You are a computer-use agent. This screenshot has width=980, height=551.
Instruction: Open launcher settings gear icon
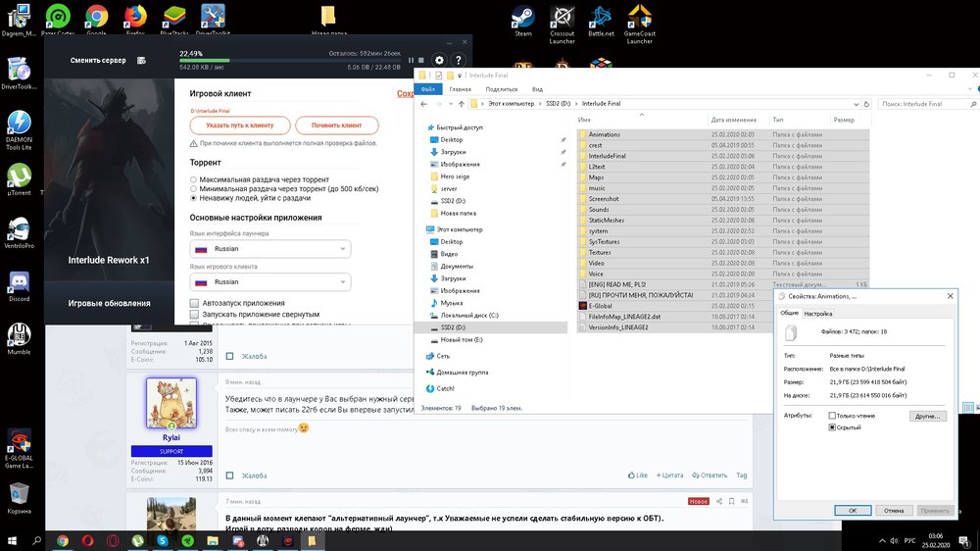pos(439,60)
